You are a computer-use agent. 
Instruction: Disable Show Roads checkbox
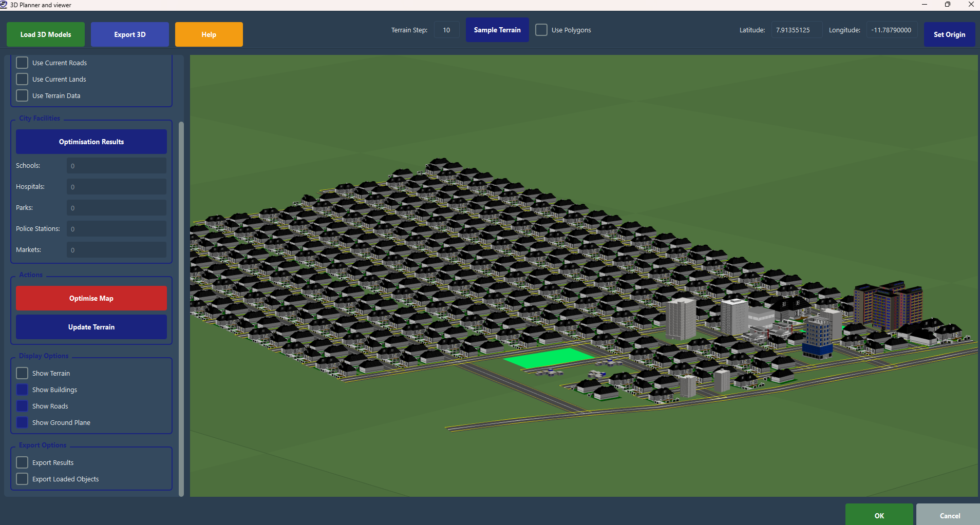(22, 406)
